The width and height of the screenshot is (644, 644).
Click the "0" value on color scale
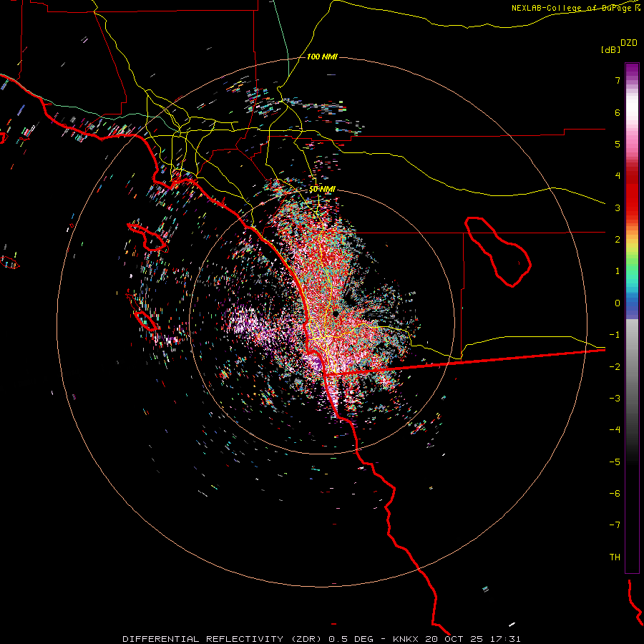pyautogui.click(x=618, y=303)
